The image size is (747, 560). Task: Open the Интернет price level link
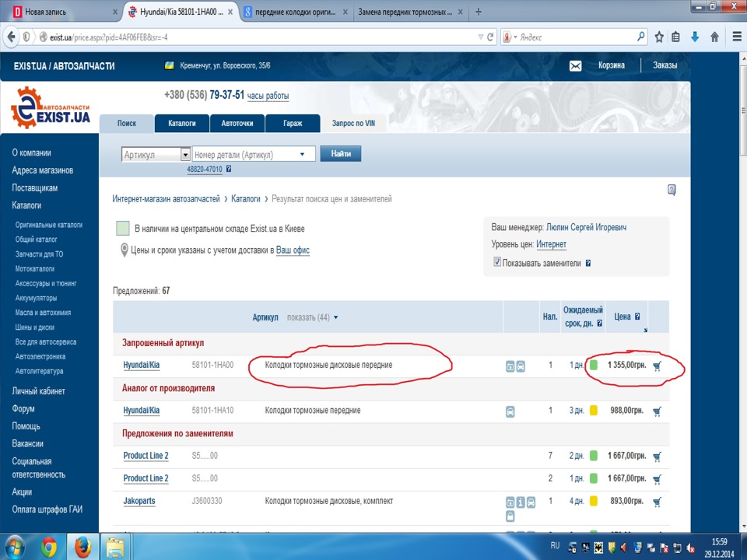point(551,244)
